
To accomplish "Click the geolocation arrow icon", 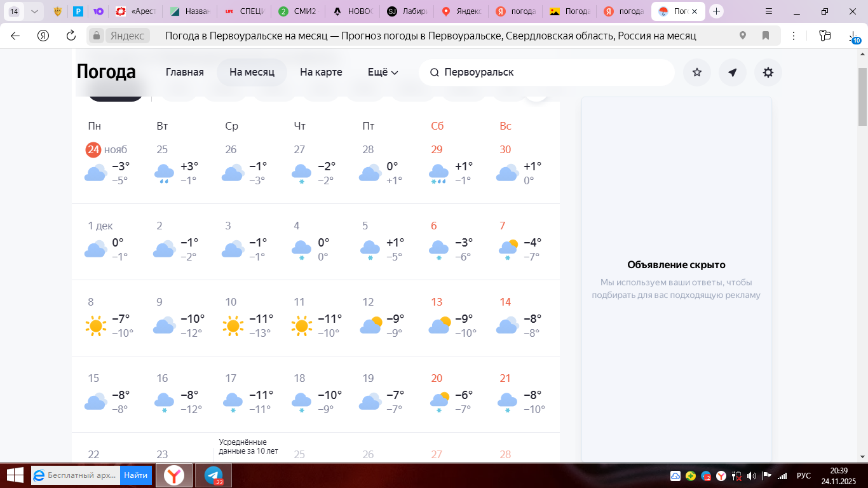I will click(x=733, y=72).
